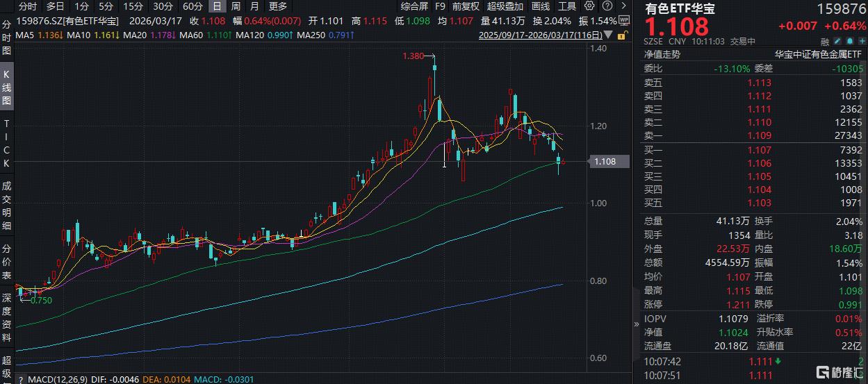
Task: Select the 5分 interval tab
Action: point(106,6)
